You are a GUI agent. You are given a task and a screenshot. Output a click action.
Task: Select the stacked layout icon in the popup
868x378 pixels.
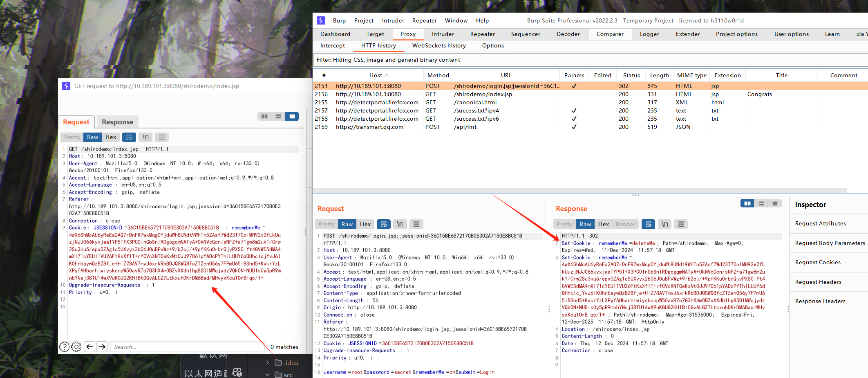pyautogui.click(x=278, y=117)
